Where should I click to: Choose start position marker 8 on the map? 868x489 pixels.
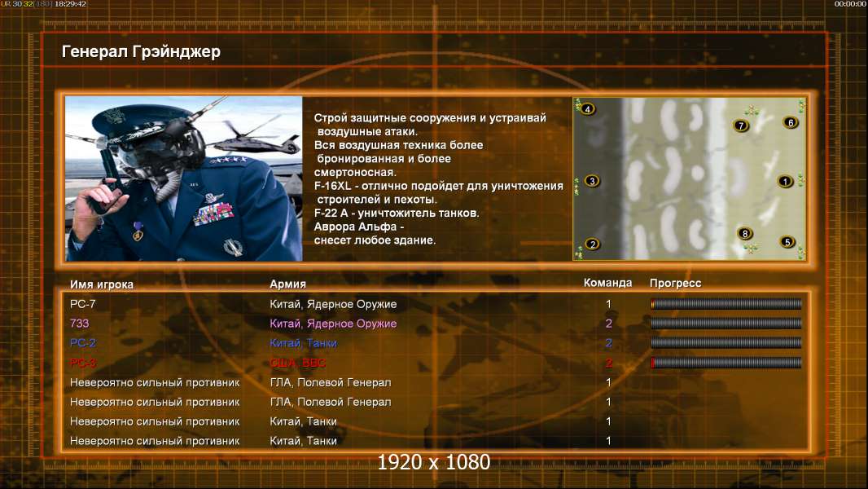[x=744, y=233]
